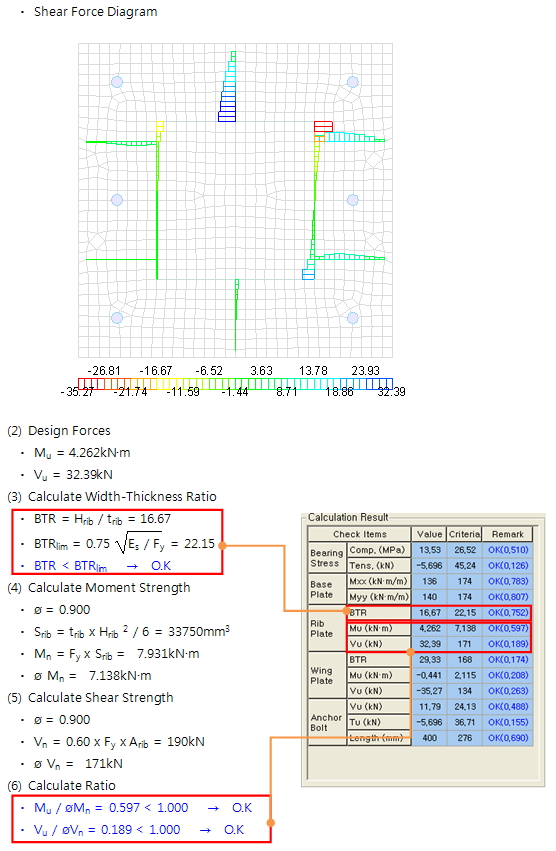
Task: Click the blue end of shear legend bar
Action: point(388,384)
